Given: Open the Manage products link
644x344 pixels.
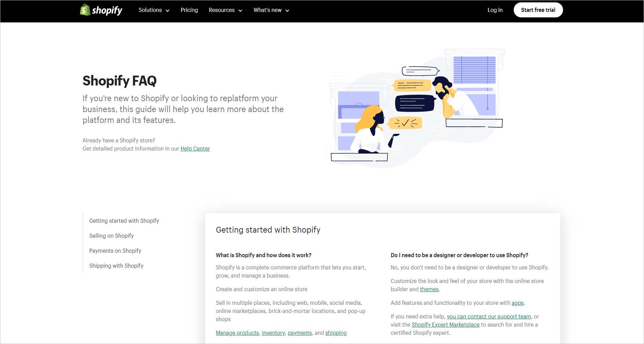Looking at the screenshot, I should (237, 333).
